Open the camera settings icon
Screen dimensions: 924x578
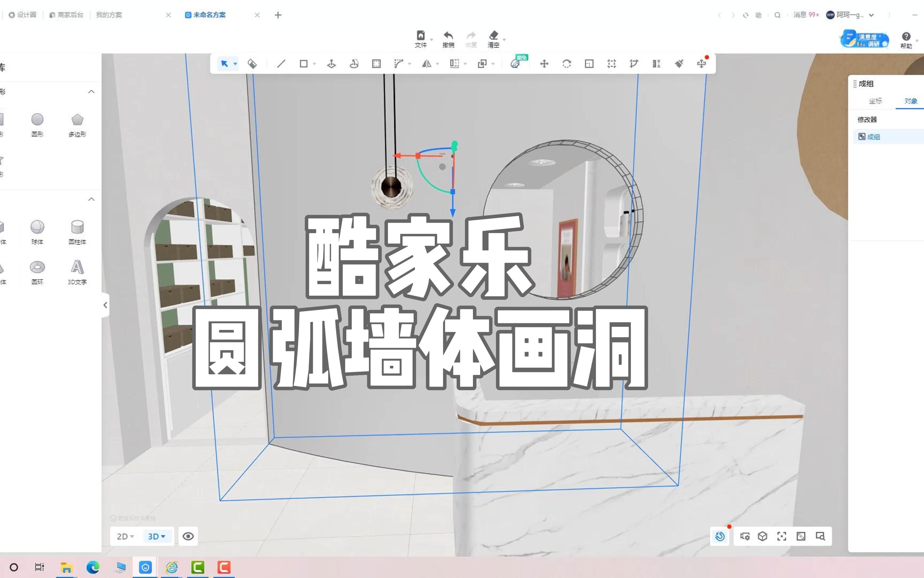(x=745, y=536)
